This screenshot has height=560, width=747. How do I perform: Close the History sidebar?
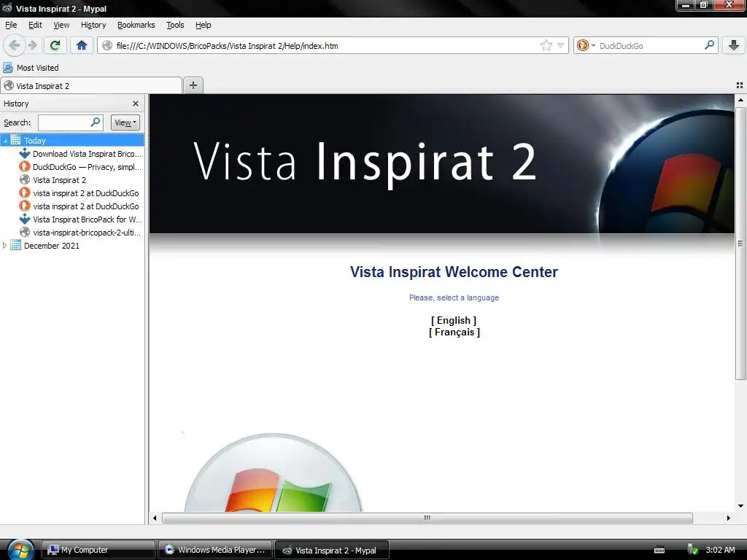click(135, 104)
